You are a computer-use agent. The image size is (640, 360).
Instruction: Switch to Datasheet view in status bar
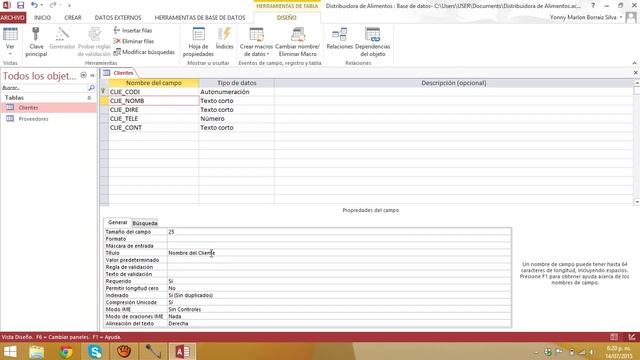click(x=614, y=337)
